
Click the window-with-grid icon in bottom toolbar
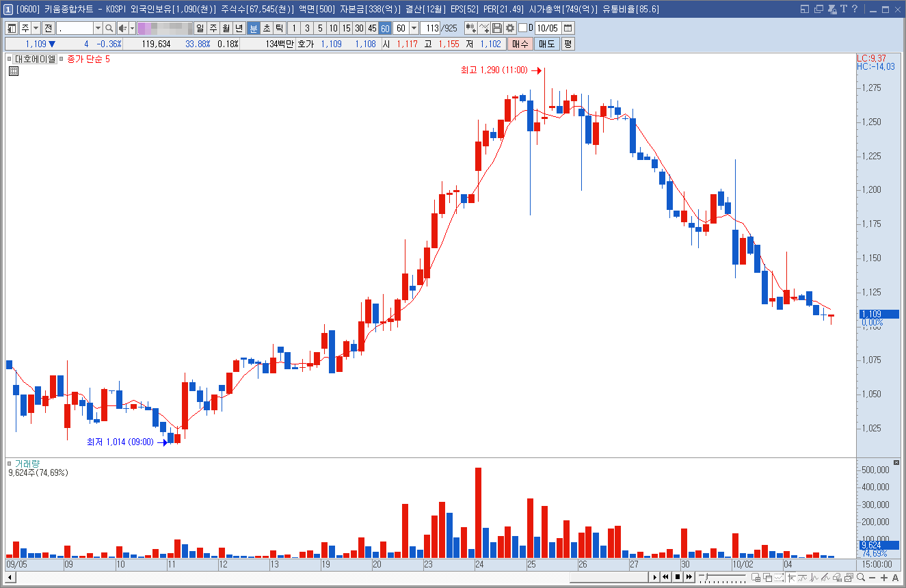[x=756, y=578]
